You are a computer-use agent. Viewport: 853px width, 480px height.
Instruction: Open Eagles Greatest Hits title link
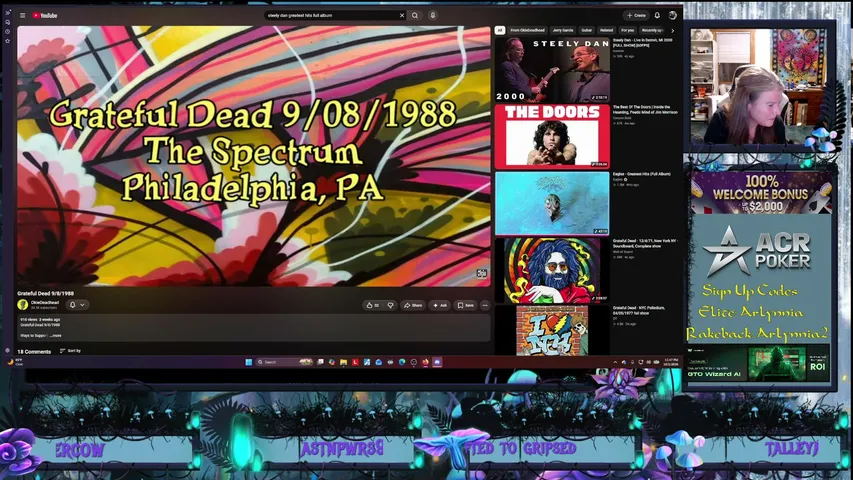click(x=641, y=174)
